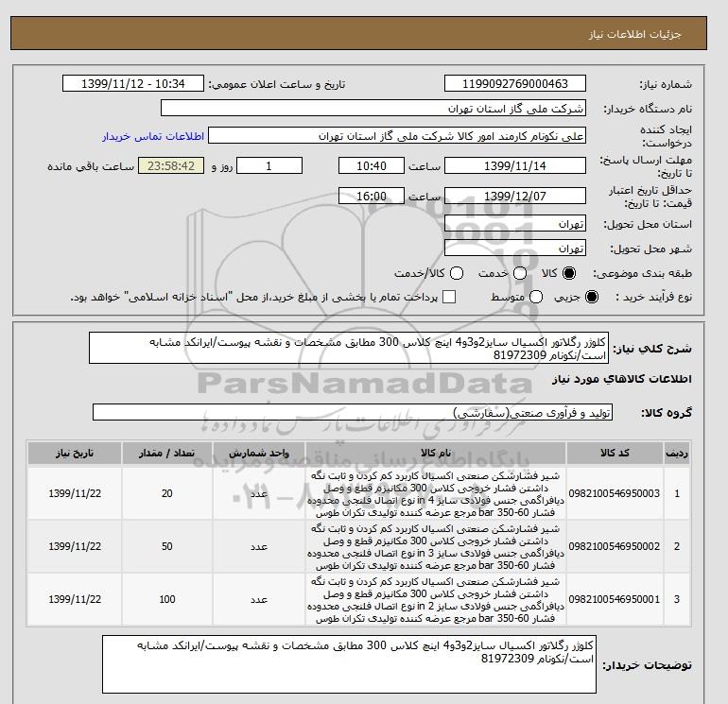Click the شماره نیاز label
This screenshot has height=704, width=728.
(666, 84)
